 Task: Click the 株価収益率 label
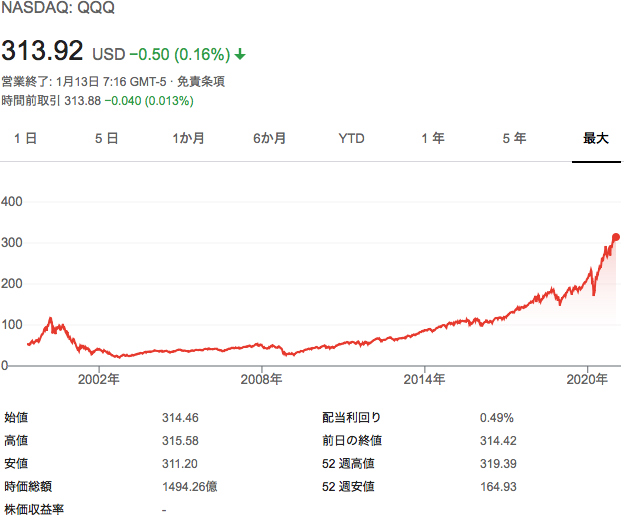click(x=34, y=510)
